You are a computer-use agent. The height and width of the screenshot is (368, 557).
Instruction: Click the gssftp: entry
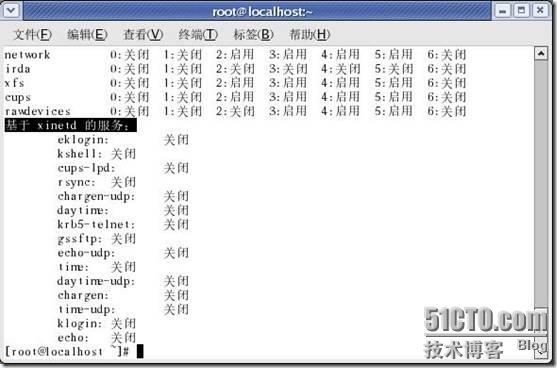coord(80,239)
